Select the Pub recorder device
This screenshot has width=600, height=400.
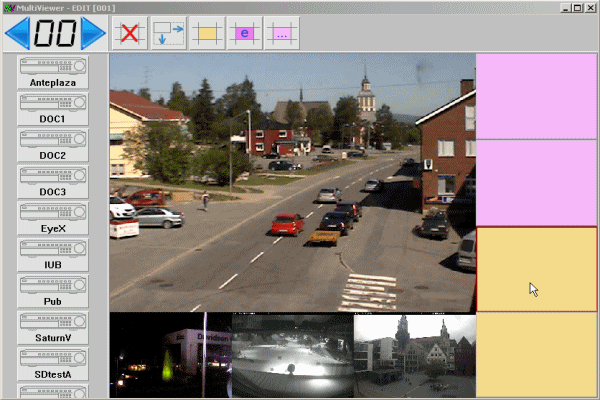click(x=53, y=291)
